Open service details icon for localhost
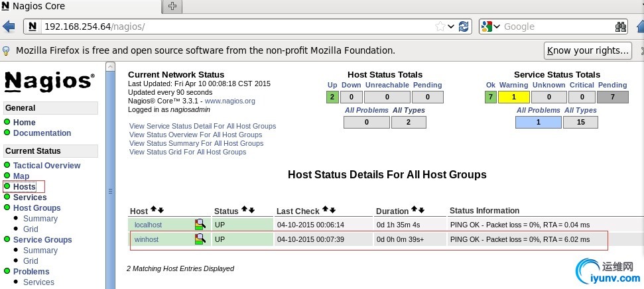644x289 pixels. pyautogui.click(x=200, y=225)
